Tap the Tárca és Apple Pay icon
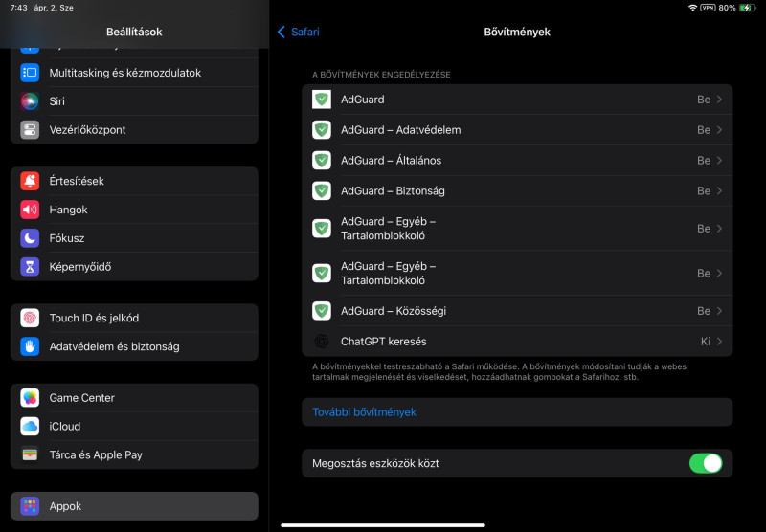Screen dimensions: 766x532 coord(30,454)
